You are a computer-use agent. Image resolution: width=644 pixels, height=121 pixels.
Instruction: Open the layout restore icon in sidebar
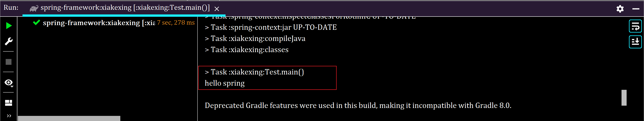point(9,103)
